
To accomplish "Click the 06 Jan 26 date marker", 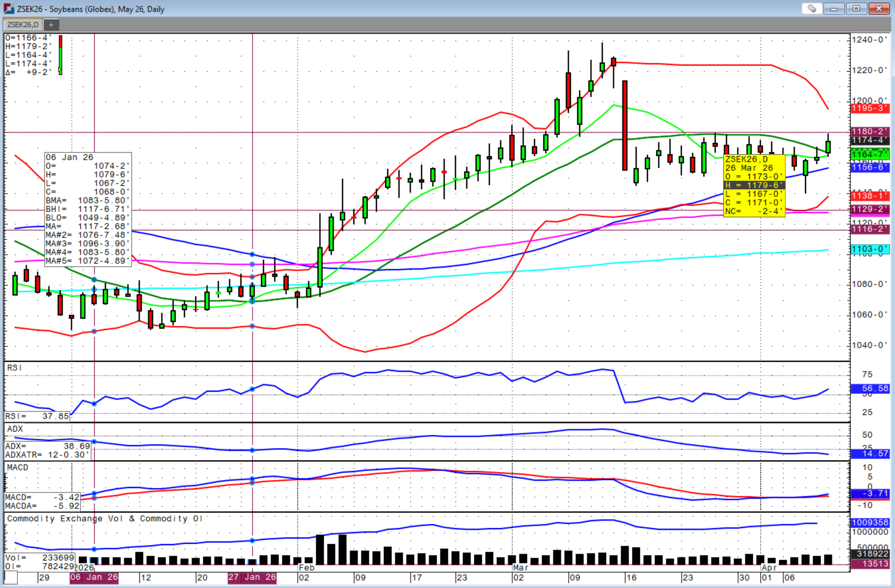I will [94, 577].
